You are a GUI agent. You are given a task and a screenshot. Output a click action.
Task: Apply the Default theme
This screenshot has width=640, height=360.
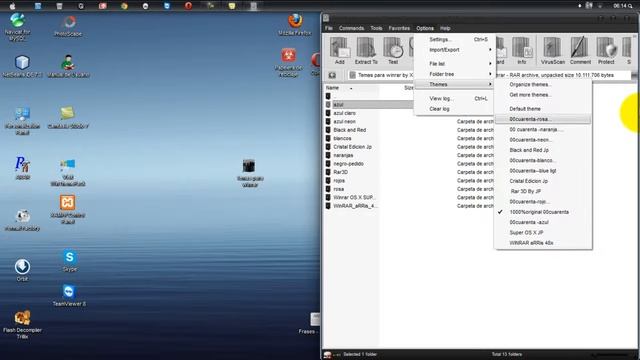pos(542,109)
